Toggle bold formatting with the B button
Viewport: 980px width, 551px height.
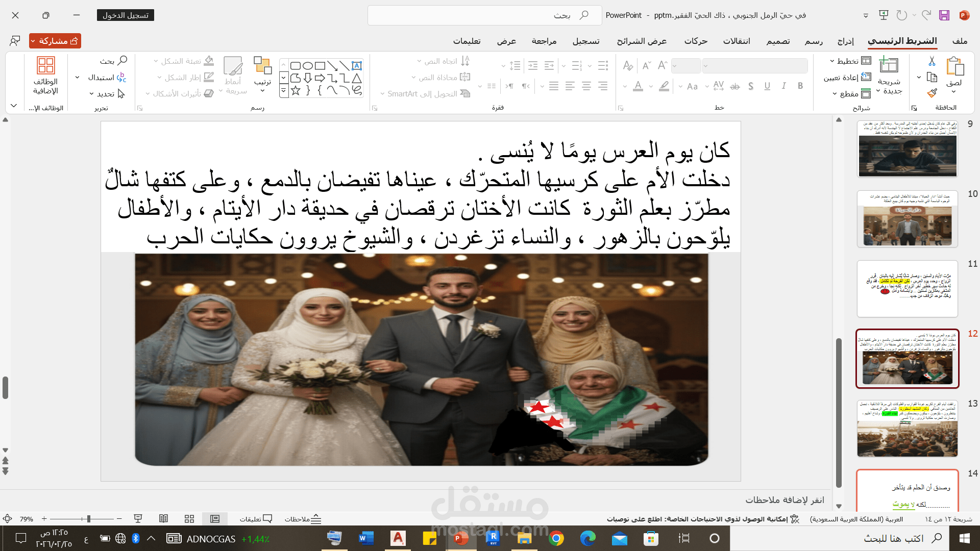tap(799, 86)
